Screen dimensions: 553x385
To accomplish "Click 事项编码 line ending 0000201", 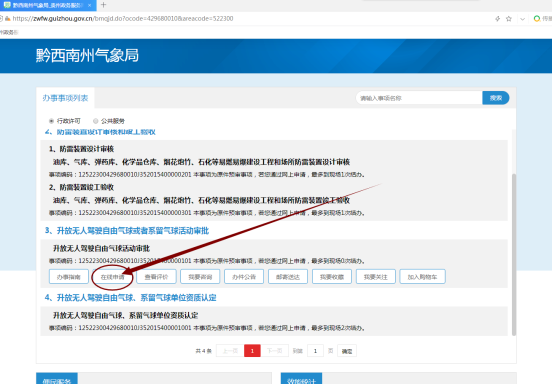I will [207, 175].
